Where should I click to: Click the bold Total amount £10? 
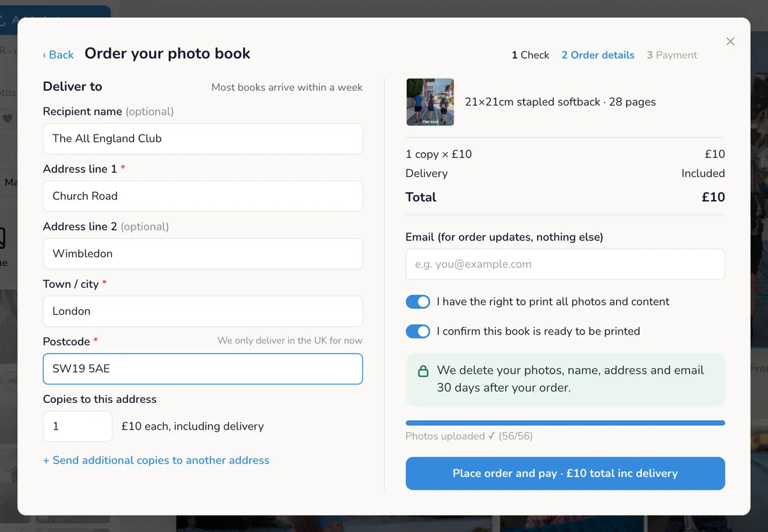713,197
